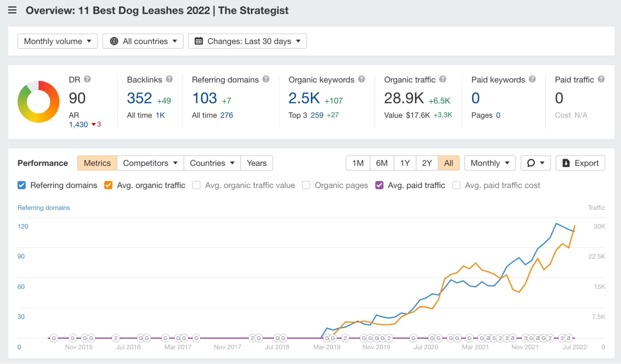Uncheck the Referring domains checkbox
Viewport: 621px width, 364px height.
click(x=22, y=185)
